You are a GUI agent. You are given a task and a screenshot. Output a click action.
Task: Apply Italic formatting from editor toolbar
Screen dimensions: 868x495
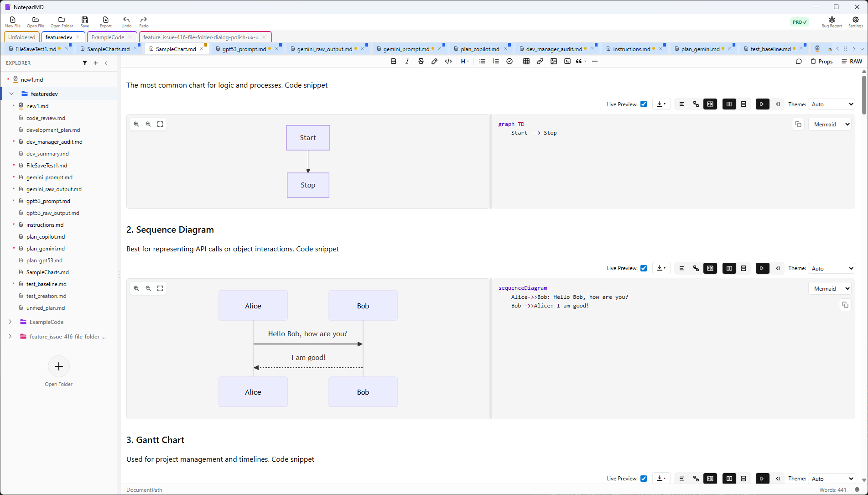point(407,61)
